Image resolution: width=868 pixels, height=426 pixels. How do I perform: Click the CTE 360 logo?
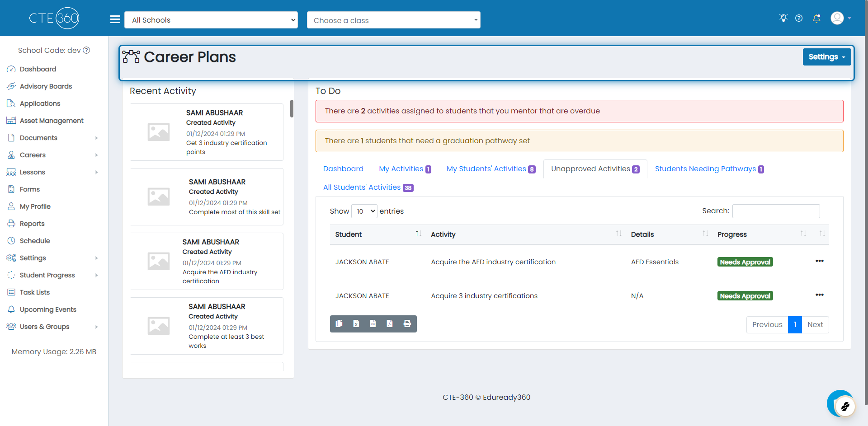pyautogui.click(x=54, y=18)
